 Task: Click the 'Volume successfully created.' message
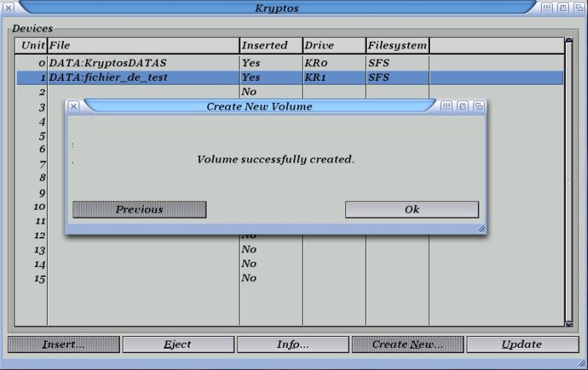[x=276, y=160]
